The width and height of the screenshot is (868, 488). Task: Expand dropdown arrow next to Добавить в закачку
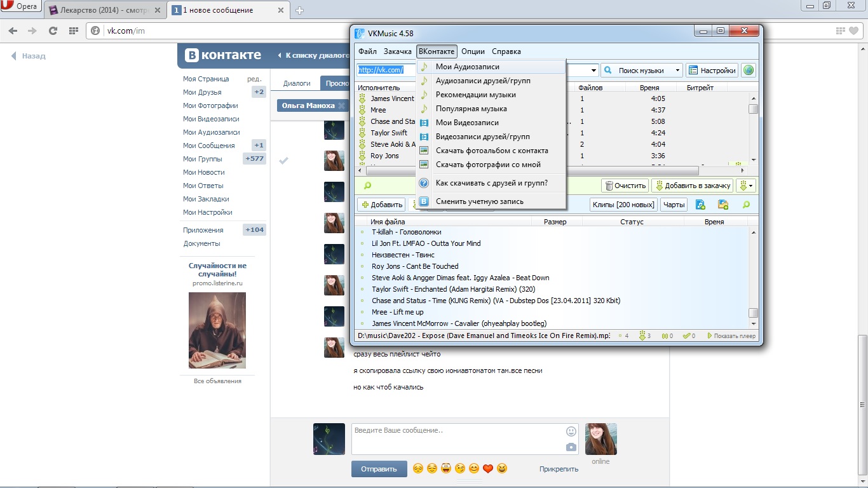pyautogui.click(x=752, y=186)
